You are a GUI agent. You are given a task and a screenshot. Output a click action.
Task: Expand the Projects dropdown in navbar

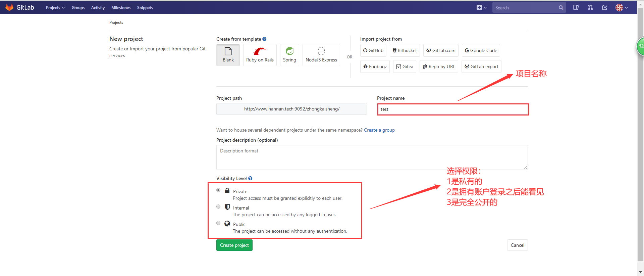pos(55,8)
